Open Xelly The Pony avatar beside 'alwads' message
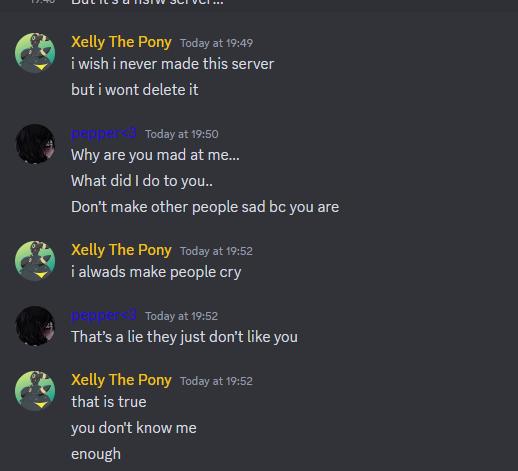This screenshot has width=518, height=471. (x=35, y=261)
